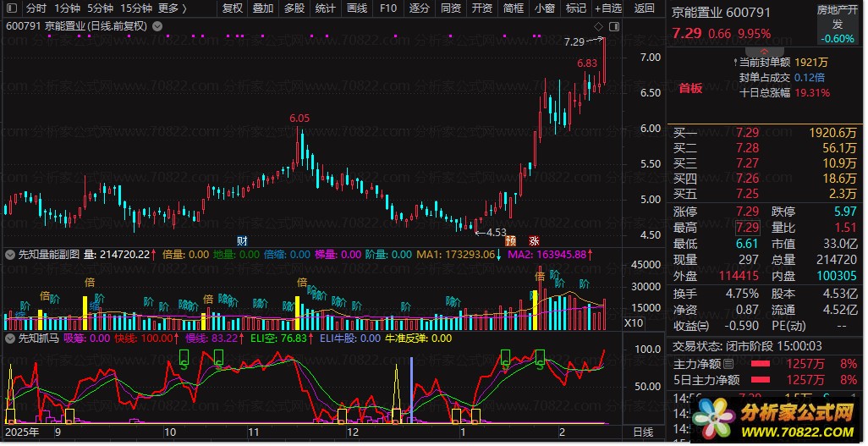This screenshot has height=446, width=868.
Task: Click 换手 value 4.75%
Action: [x=742, y=294]
